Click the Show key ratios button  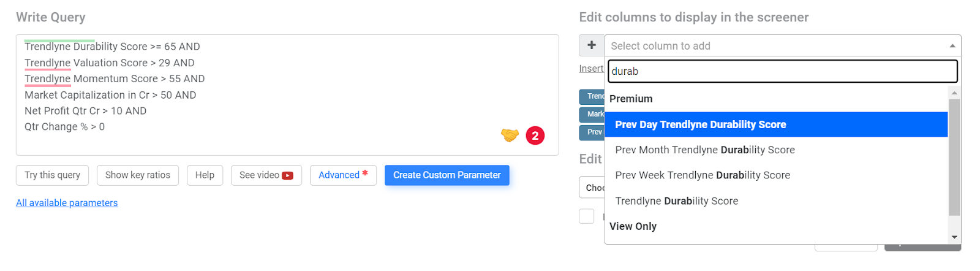(x=138, y=175)
